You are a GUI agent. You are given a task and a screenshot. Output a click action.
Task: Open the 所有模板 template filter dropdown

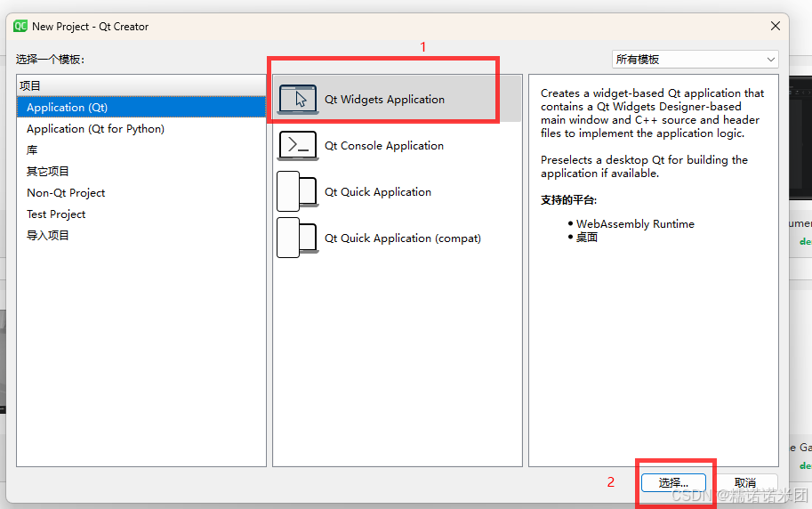point(695,59)
